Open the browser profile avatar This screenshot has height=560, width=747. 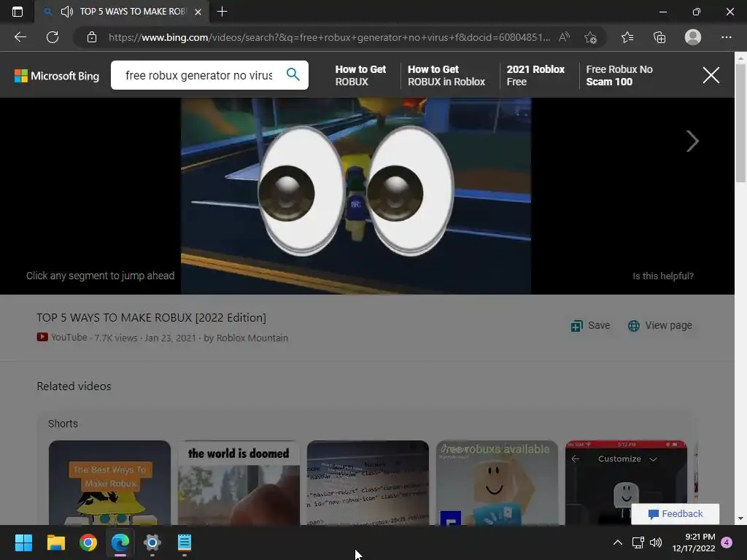coord(693,37)
